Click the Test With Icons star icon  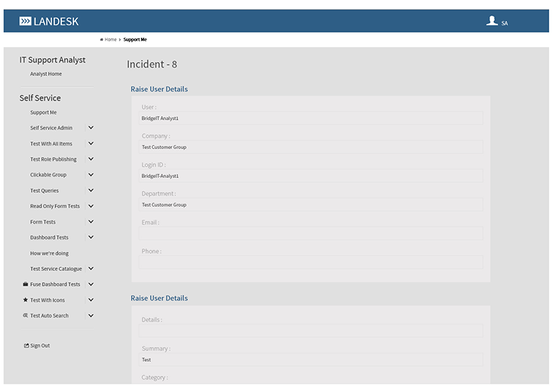25,300
